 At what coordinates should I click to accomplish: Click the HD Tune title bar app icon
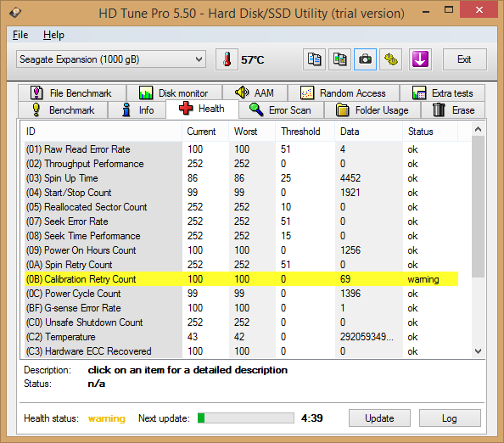coord(14,13)
